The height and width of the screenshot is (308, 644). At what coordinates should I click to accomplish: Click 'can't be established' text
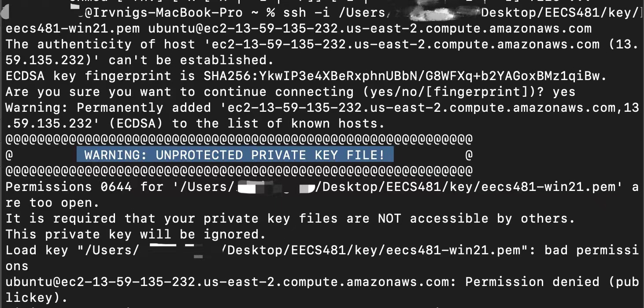pyautogui.click(x=191, y=60)
